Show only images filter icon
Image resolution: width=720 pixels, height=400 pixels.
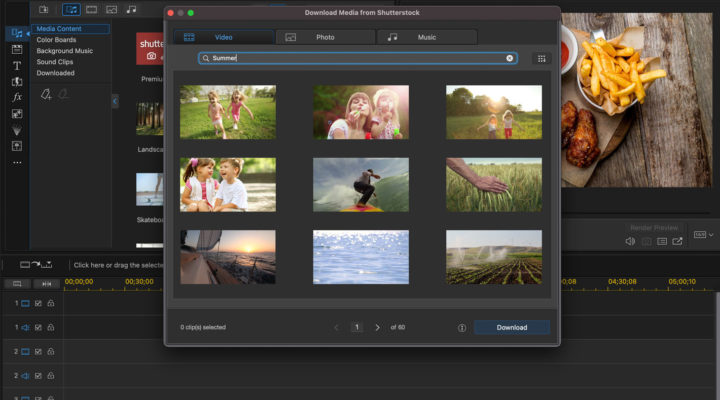pyautogui.click(x=111, y=9)
